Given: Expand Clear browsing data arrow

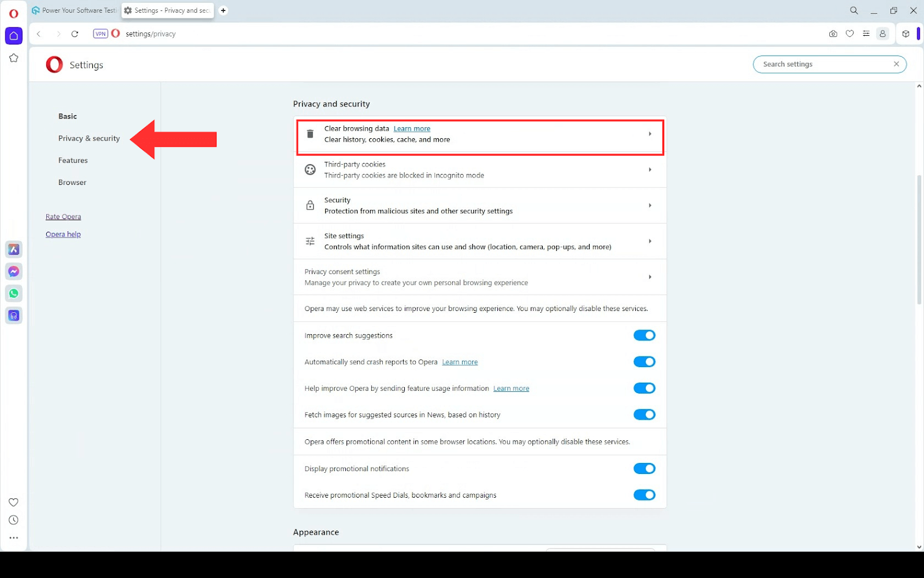Looking at the screenshot, I should click(650, 134).
